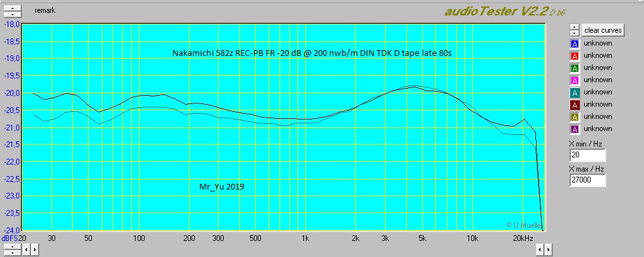
Task: Click the teal curve A icon
Action: pyautogui.click(x=575, y=93)
